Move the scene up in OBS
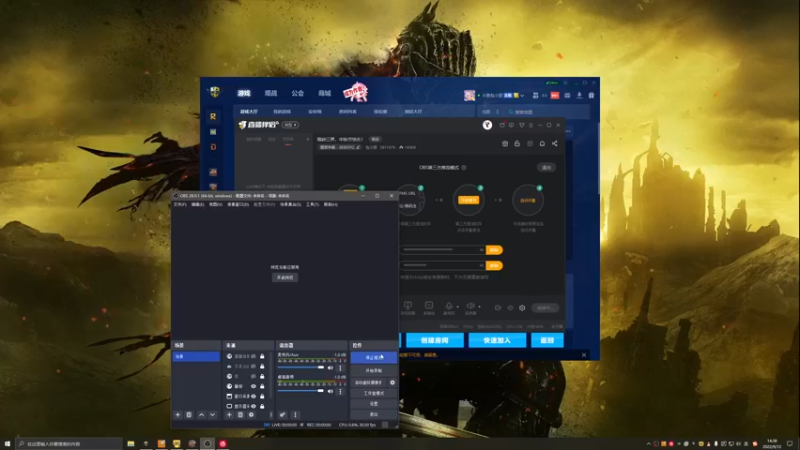This screenshot has height=450, width=800. pyautogui.click(x=202, y=415)
